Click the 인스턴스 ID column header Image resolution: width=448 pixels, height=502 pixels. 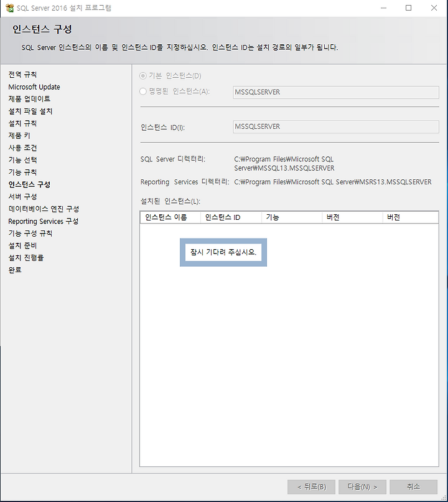[x=231, y=217]
